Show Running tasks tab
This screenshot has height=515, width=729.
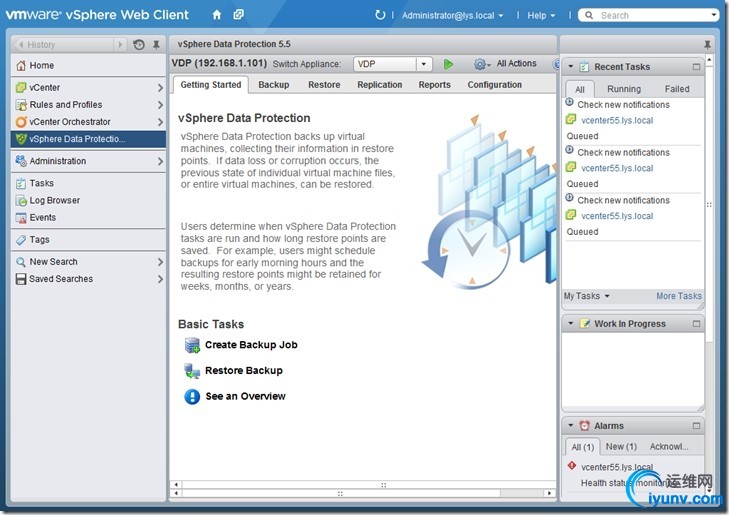(x=623, y=89)
